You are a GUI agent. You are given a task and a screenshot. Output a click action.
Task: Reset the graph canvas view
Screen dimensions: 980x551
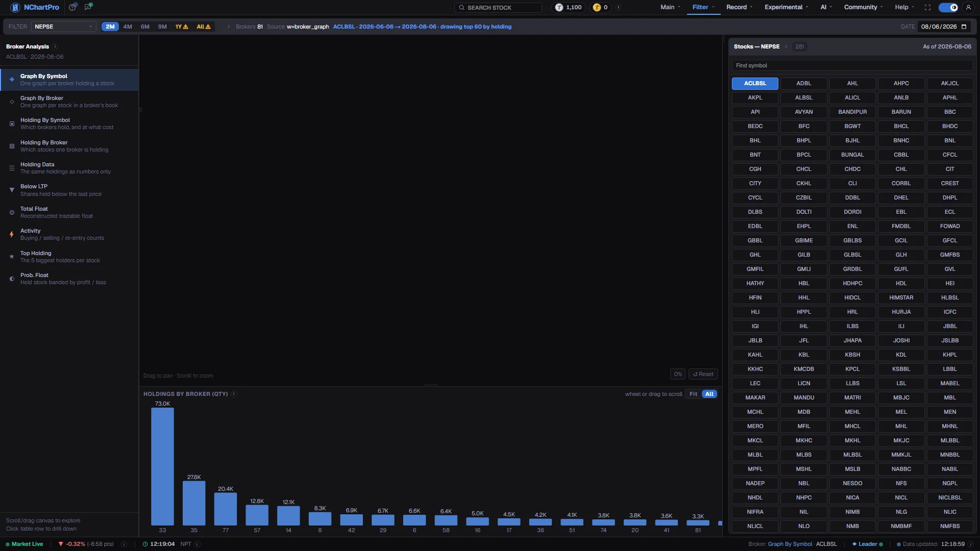(703, 374)
